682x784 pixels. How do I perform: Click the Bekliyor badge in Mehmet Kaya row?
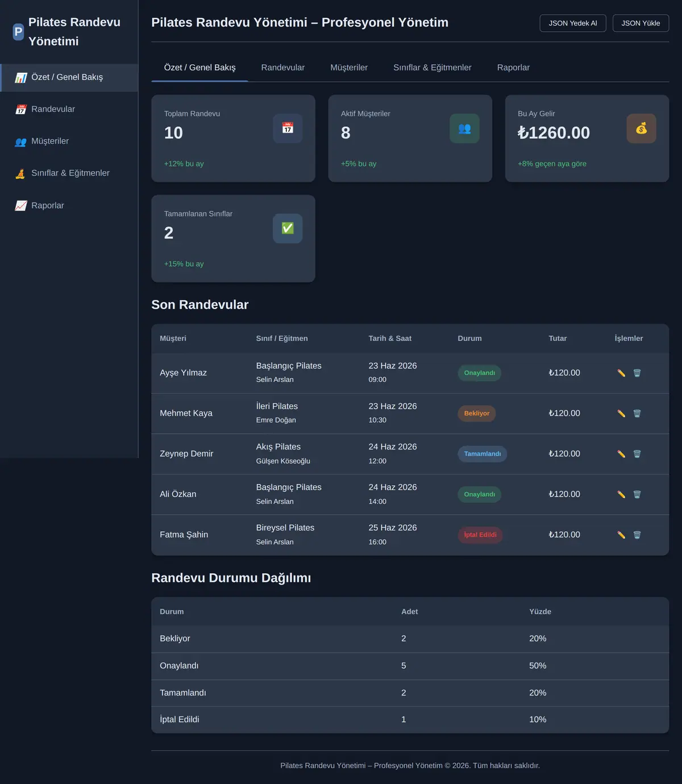[476, 414]
